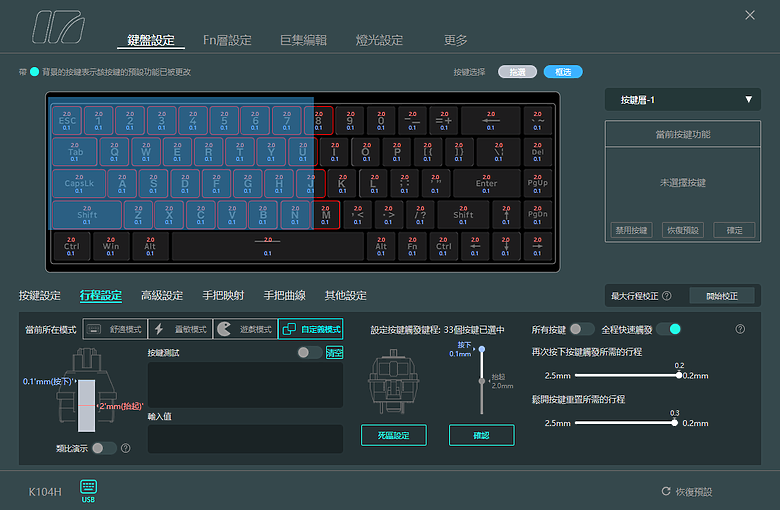
Task: Choose box-select key selection mode
Action: pyautogui.click(x=563, y=72)
